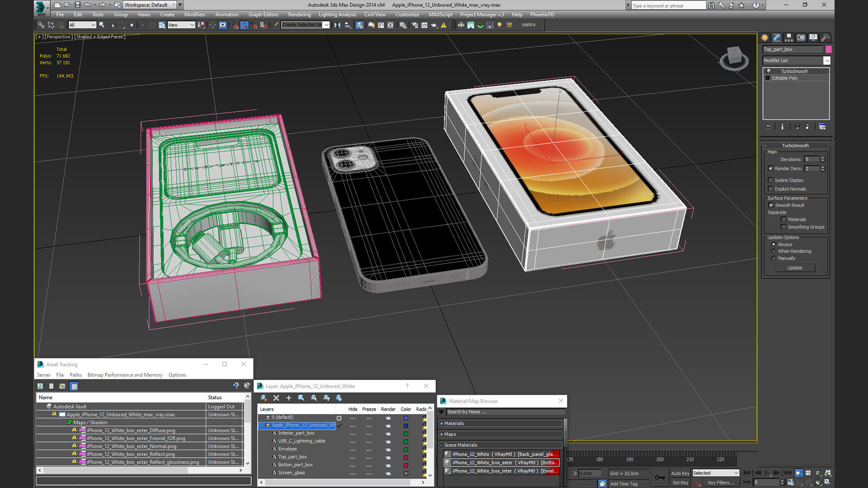Click the Key Filters button
This screenshot has width=868, height=488.
click(x=721, y=483)
